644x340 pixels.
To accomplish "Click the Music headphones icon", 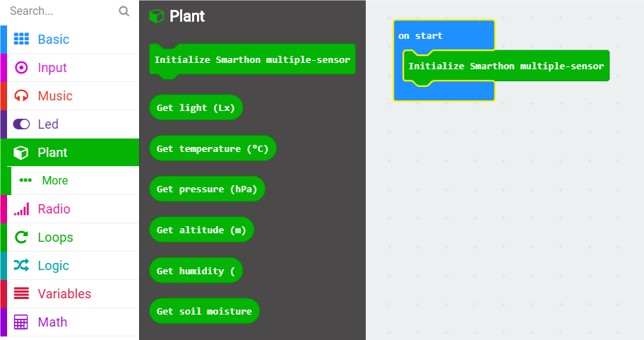I will (21, 96).
